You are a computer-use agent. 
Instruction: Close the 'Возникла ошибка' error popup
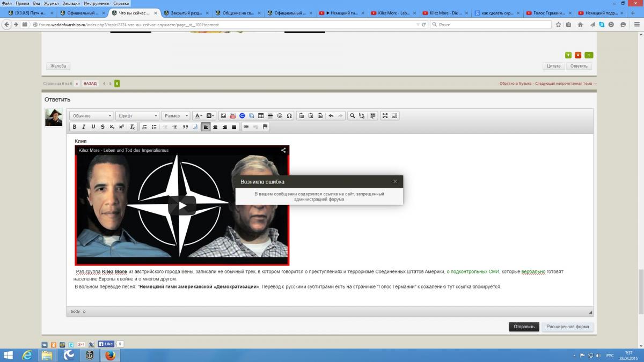[395, 181]
